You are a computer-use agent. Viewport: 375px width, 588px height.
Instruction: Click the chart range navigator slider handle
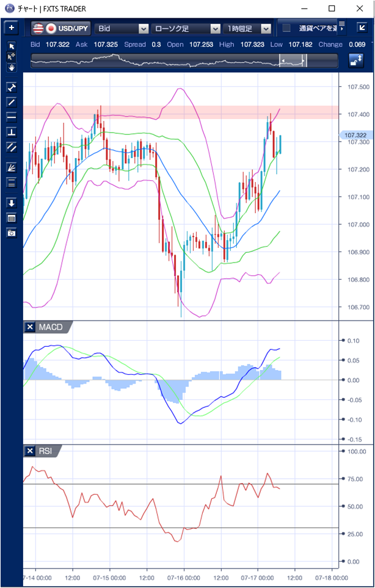[x=293, y=60]
